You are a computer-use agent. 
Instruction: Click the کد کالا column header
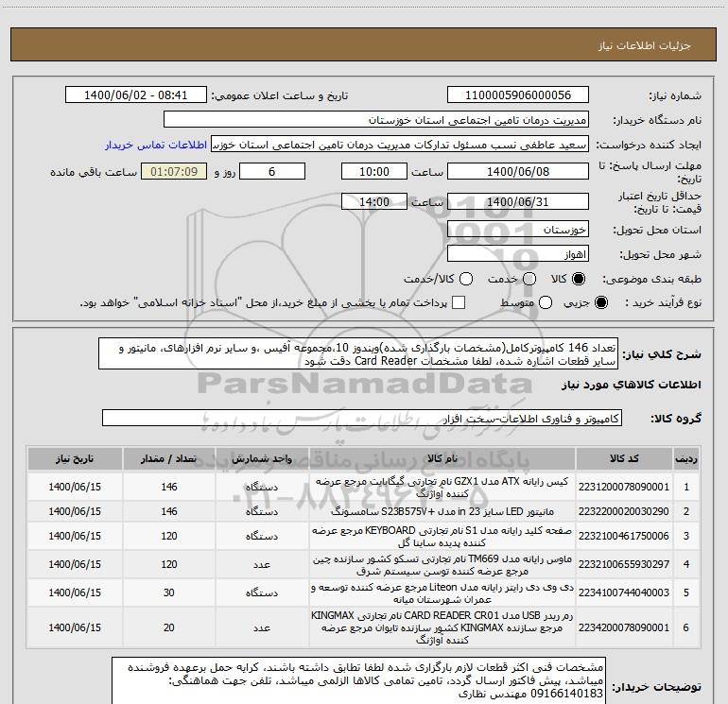(x=624, y=458)
